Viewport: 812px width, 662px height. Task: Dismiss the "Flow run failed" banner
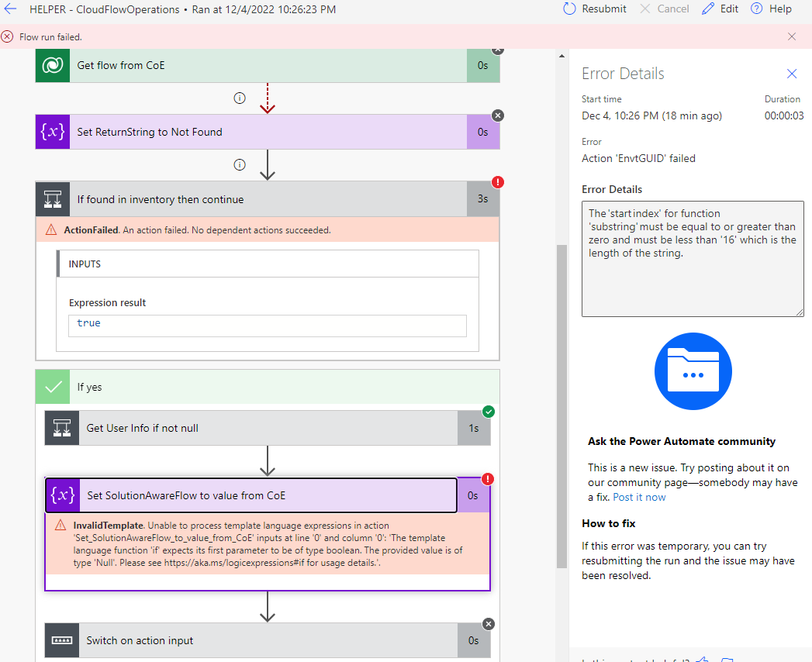[x=792, y=36]
